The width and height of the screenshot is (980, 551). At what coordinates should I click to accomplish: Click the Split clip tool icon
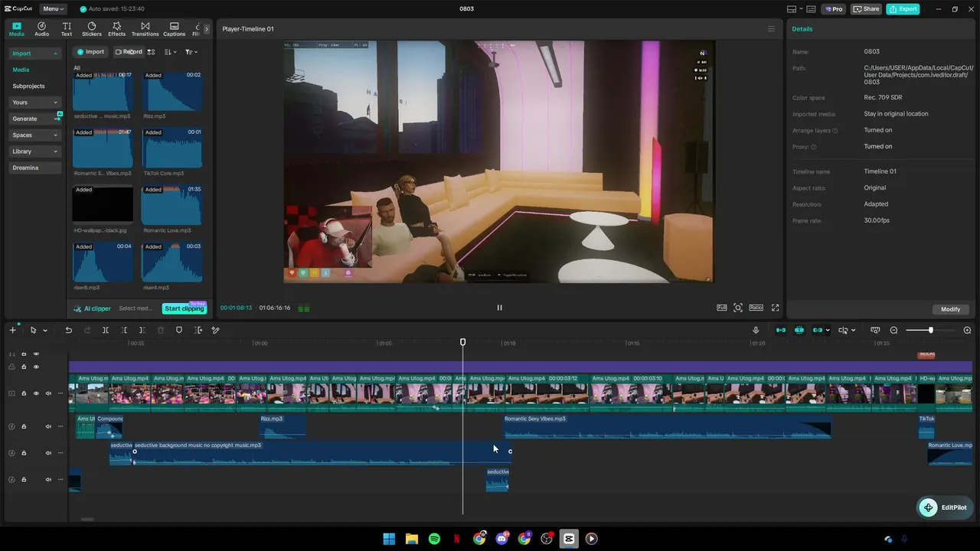106,330
